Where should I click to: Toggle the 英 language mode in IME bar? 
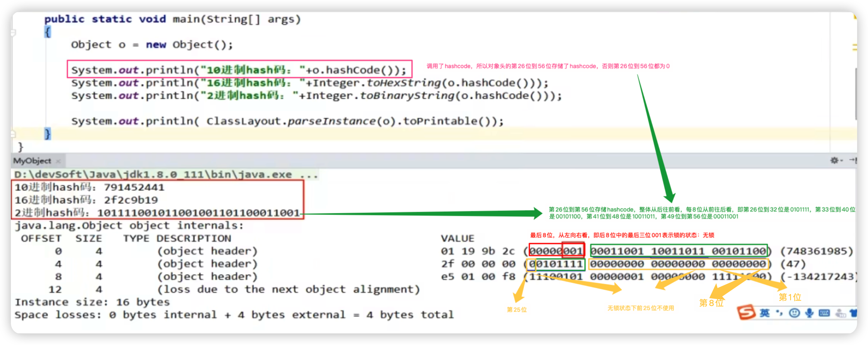(x=764, y=313)
